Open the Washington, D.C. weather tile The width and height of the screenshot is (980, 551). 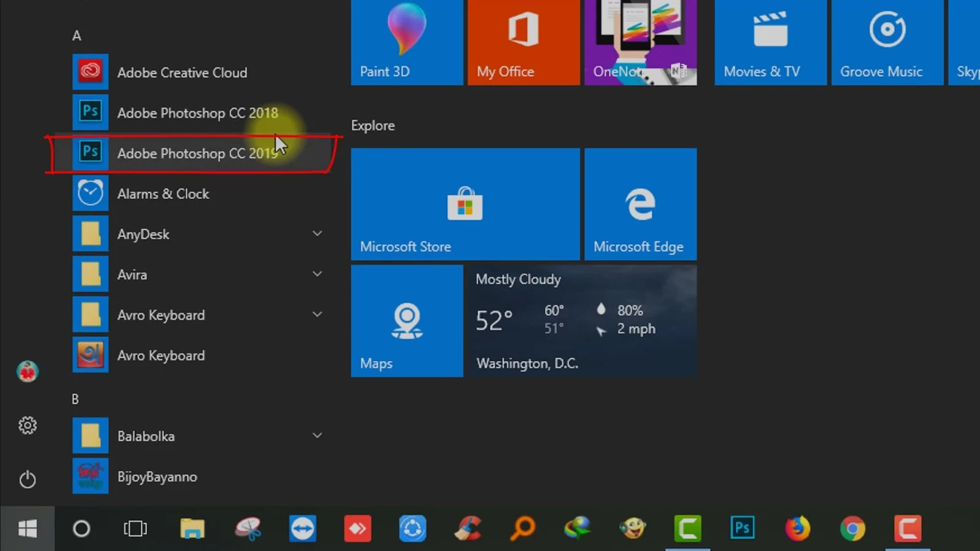point(582,321)
